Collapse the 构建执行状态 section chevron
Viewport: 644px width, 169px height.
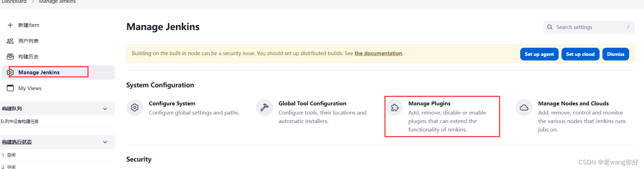(x=105, y=142)
